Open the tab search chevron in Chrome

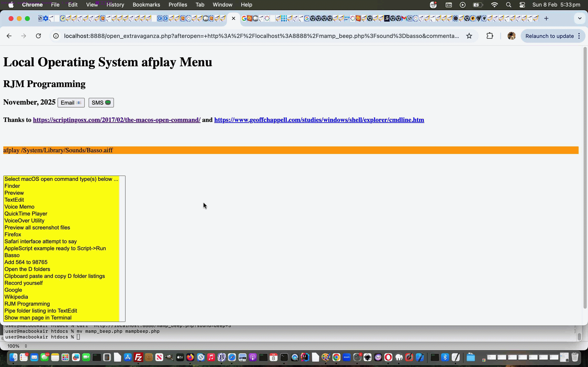click(x=580, y=18)
